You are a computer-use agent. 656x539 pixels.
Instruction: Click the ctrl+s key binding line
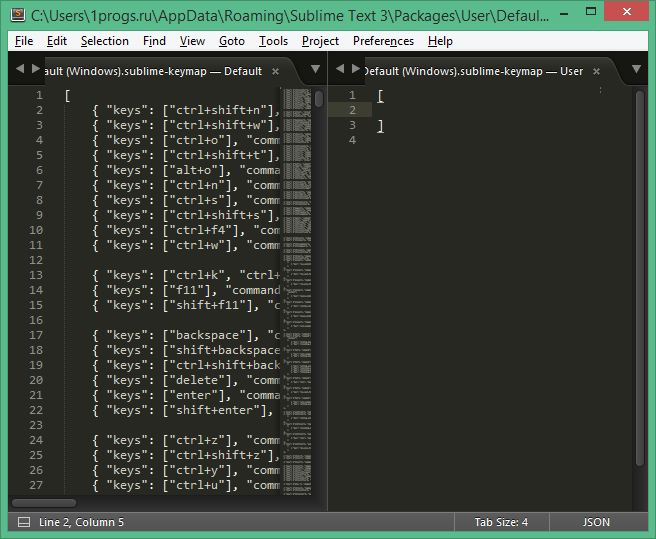(186, 200)
